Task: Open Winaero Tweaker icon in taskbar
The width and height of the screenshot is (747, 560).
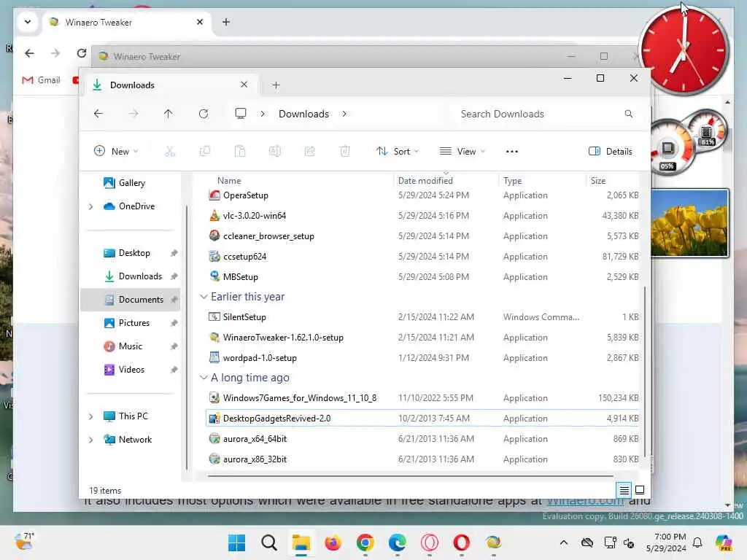Action: pos(494,542)
